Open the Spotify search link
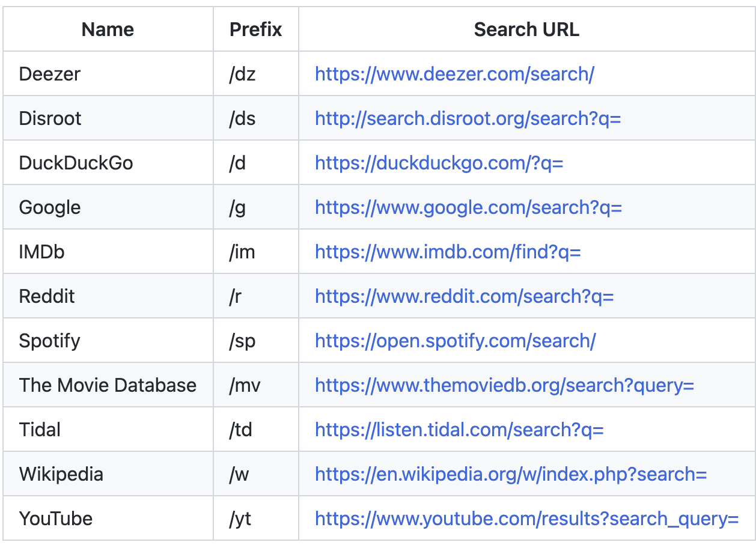Image resolution: width=756 pixels, height=548 pixels. pyautogui.click(x=455, y=341)
